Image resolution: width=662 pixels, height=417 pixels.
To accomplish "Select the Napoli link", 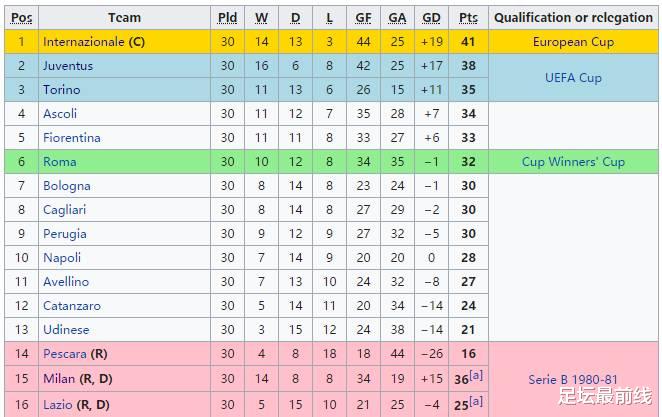I will [62, 258].
